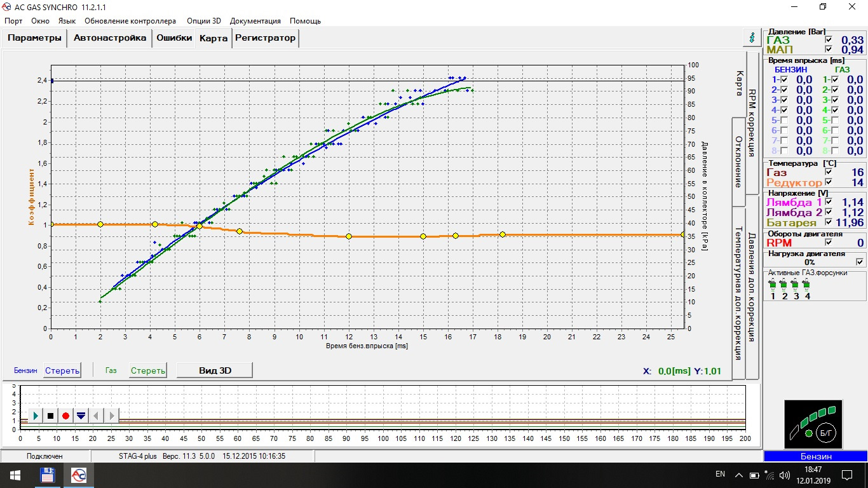Toggle the engine load 0% checkbox

(x=860, y=261)
